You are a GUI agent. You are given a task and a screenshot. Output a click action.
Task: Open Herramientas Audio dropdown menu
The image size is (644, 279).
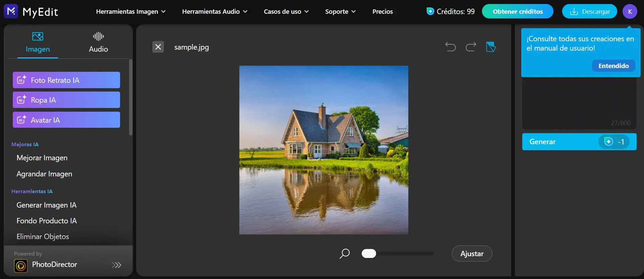[x=215, y=11]
